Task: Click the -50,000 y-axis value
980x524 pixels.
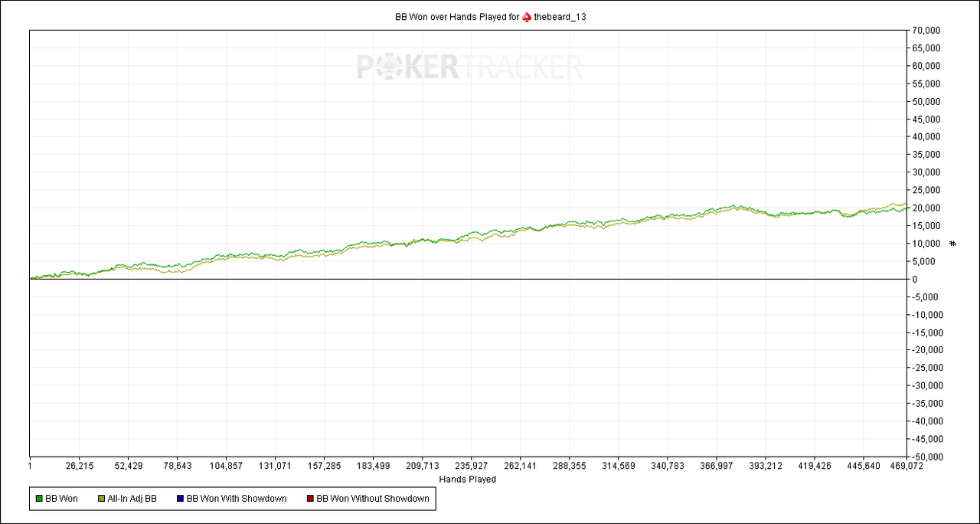Action: tap(926, 457)
